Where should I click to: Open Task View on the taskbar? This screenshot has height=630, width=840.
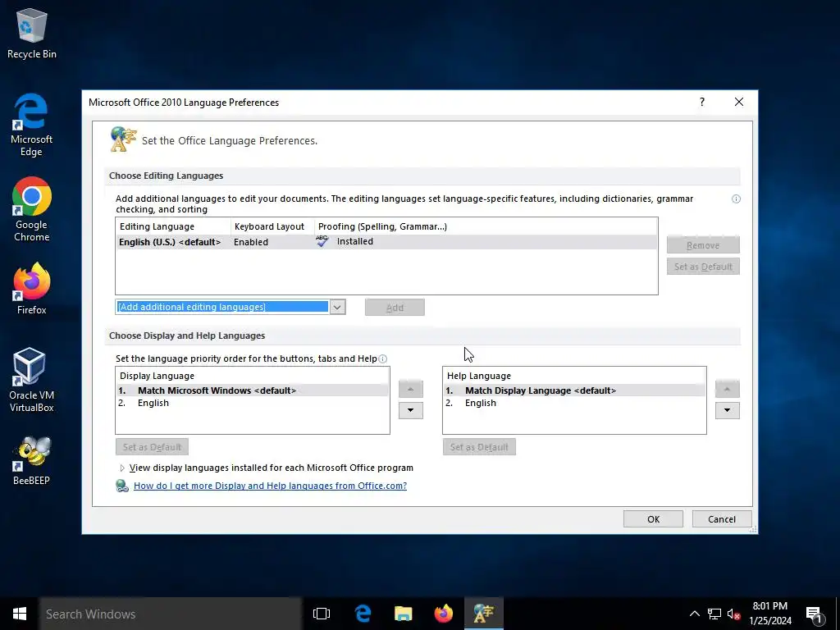(321, 614)
